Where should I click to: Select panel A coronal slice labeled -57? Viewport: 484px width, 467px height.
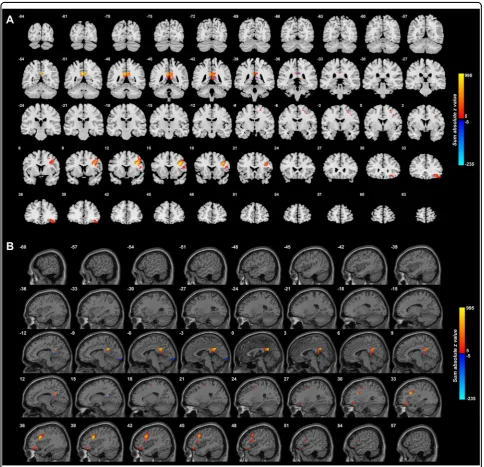426,35
